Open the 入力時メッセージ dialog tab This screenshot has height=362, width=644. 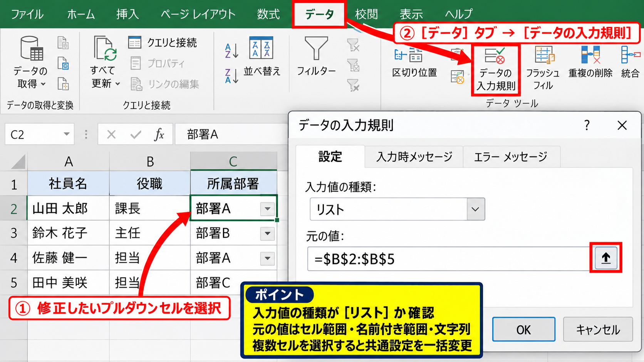[414, 157]
